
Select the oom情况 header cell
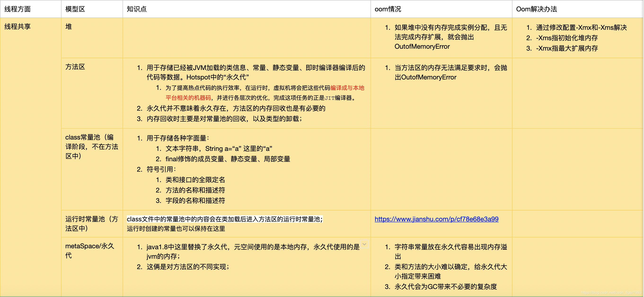[388, 9]
